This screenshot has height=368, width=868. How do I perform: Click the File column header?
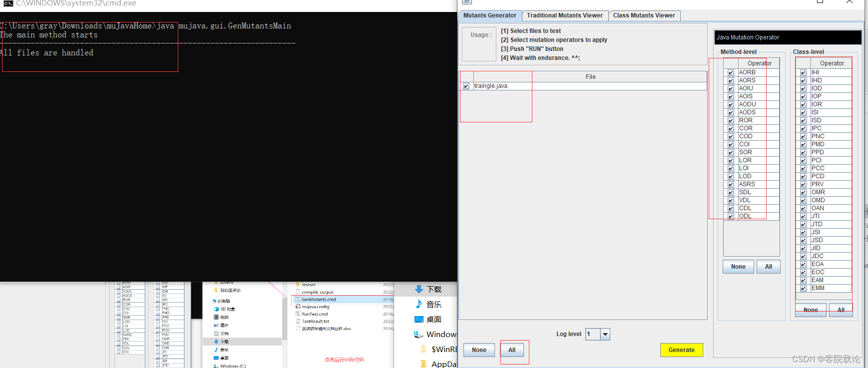pos(591,77)
